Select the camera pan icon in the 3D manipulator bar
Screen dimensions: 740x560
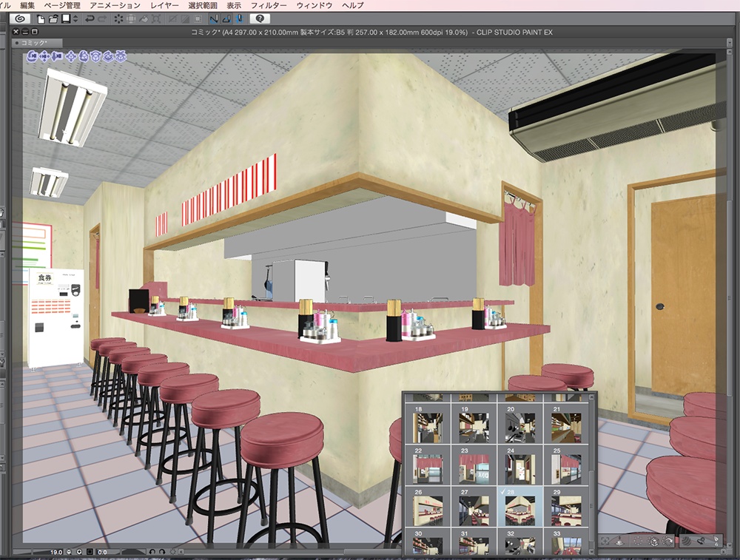pos(44,56)
